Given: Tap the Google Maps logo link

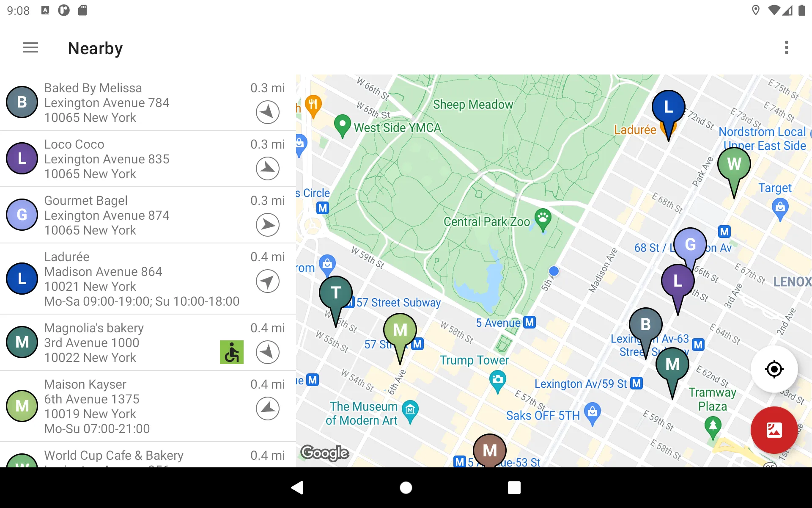Looking at the screenshot, I should pyautogui.click(x=325, y=453).
